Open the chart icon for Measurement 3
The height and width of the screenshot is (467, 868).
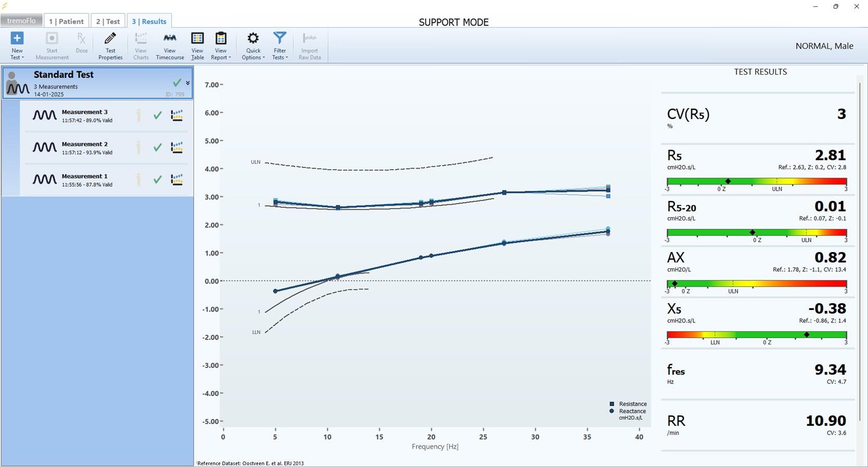[177, 115]
